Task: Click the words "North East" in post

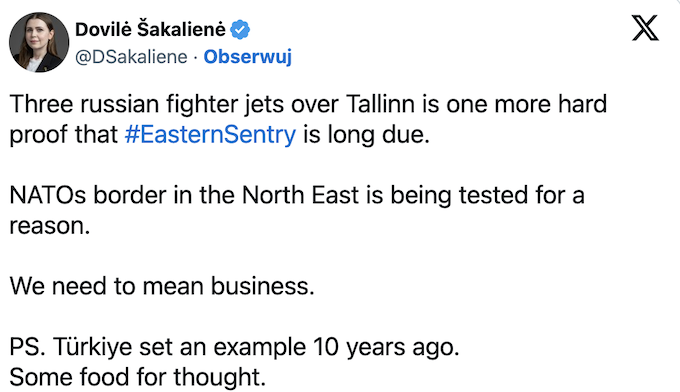Action: (301, 195)
